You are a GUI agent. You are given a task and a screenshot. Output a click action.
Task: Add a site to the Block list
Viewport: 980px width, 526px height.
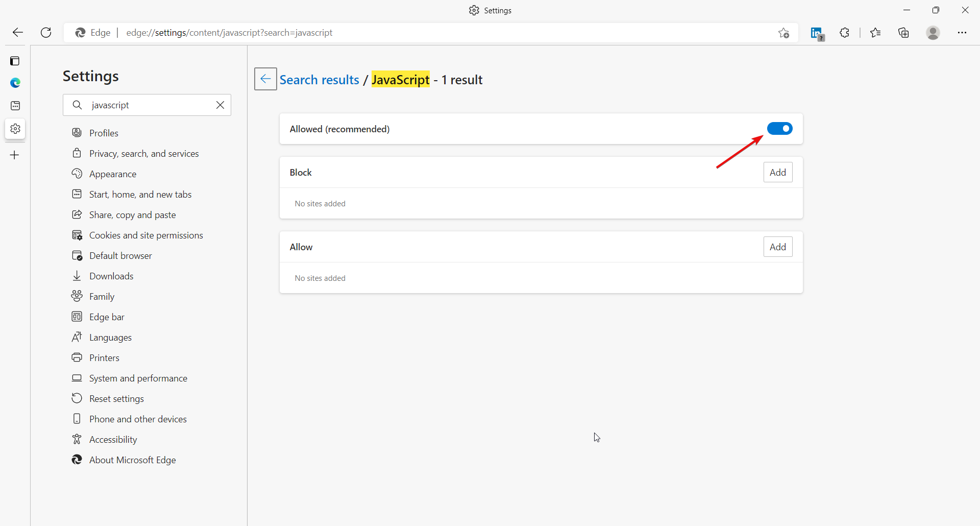[x=778, y=172]
